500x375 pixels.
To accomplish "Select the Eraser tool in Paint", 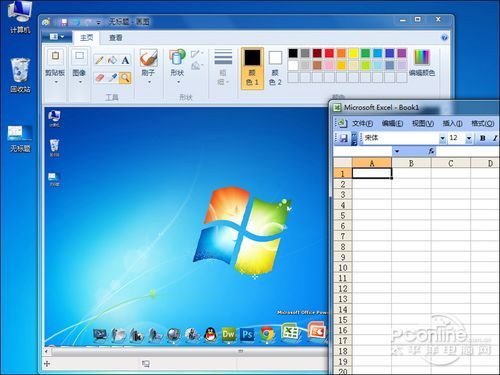I will [99, 78].
